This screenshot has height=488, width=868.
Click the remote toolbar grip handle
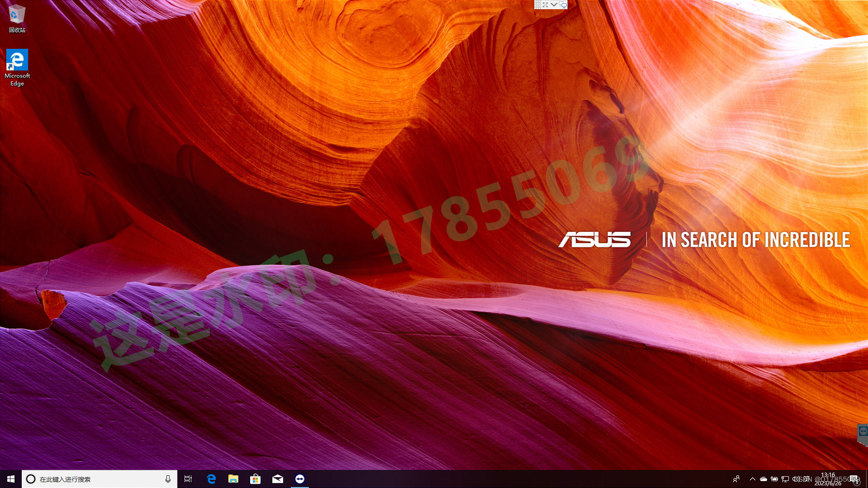tap(538, 4)
